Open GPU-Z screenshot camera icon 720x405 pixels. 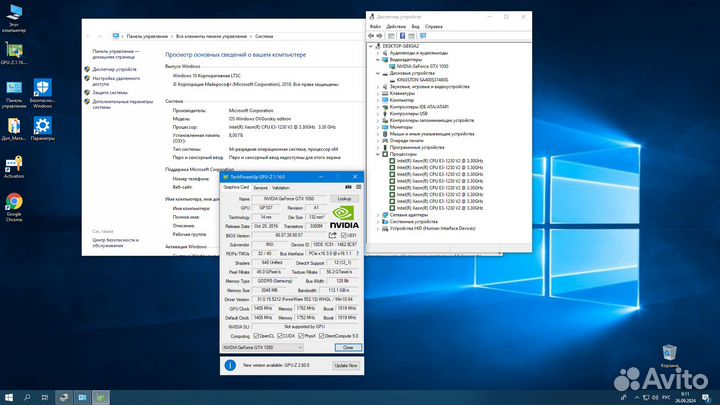tap(348, 187)
